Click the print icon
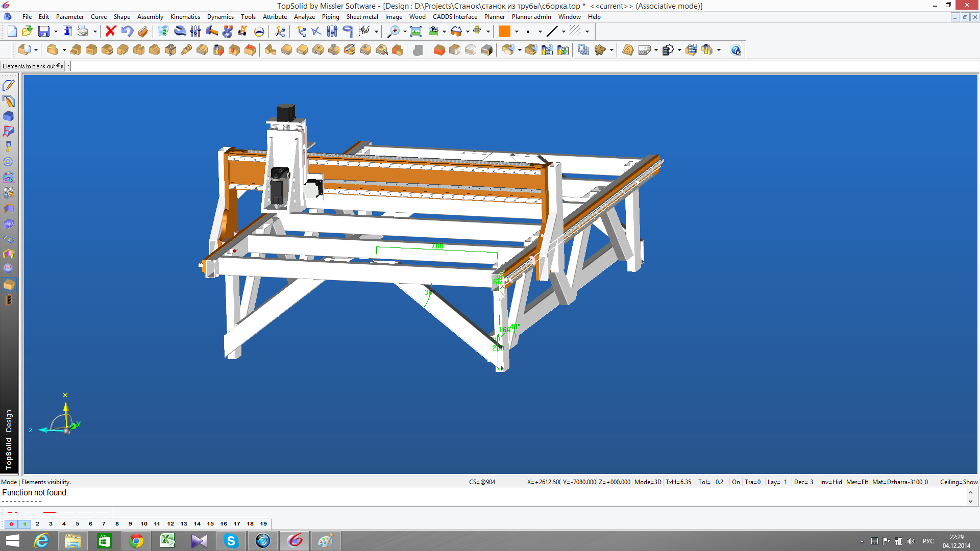Viewport: 980px width, 551px height. [83, 32]
